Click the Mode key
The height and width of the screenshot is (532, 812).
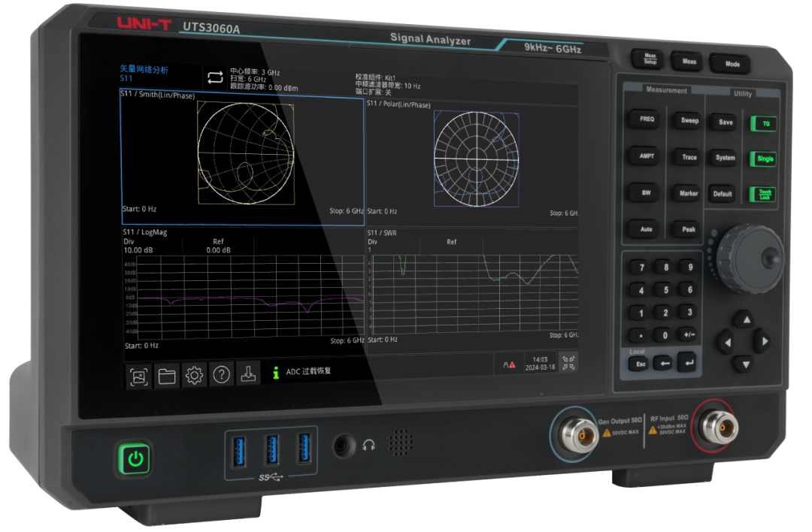coord(732,64)
